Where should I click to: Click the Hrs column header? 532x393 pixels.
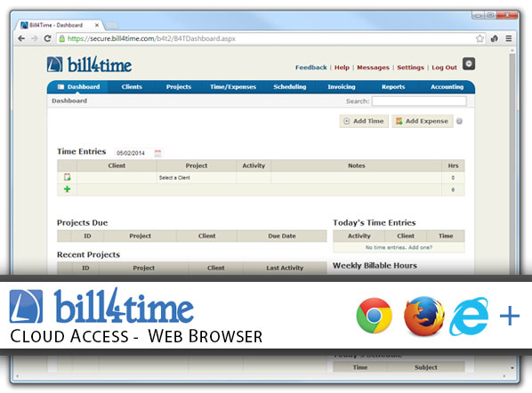point(453,165)
